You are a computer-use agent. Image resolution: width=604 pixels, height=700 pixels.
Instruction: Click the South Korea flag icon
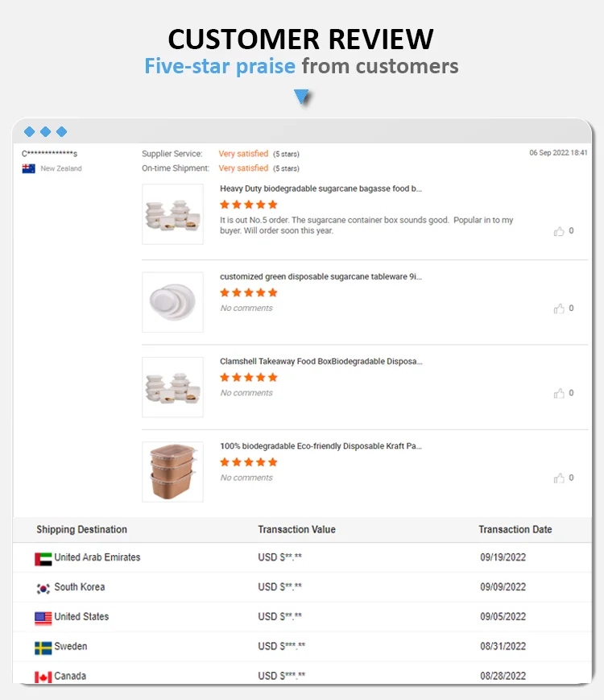coord(43,588)
